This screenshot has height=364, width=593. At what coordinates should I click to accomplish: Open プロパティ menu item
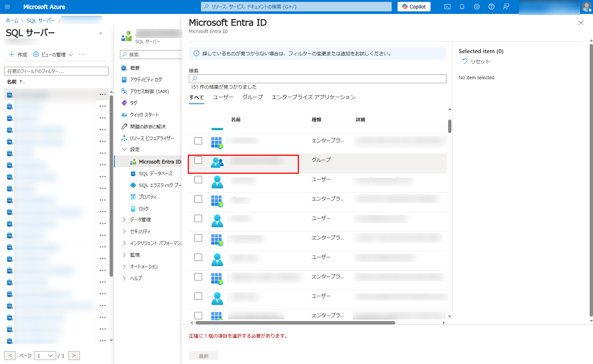click(x=143, y=197)
